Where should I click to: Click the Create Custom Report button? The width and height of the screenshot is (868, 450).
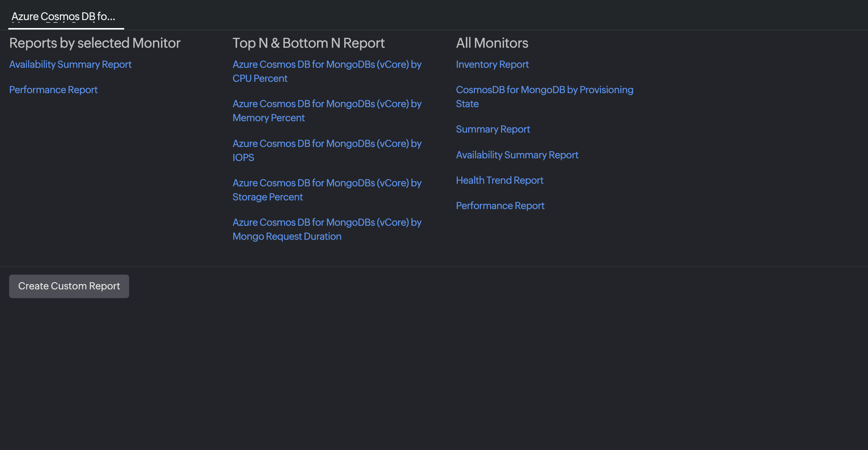pos(69,286)
